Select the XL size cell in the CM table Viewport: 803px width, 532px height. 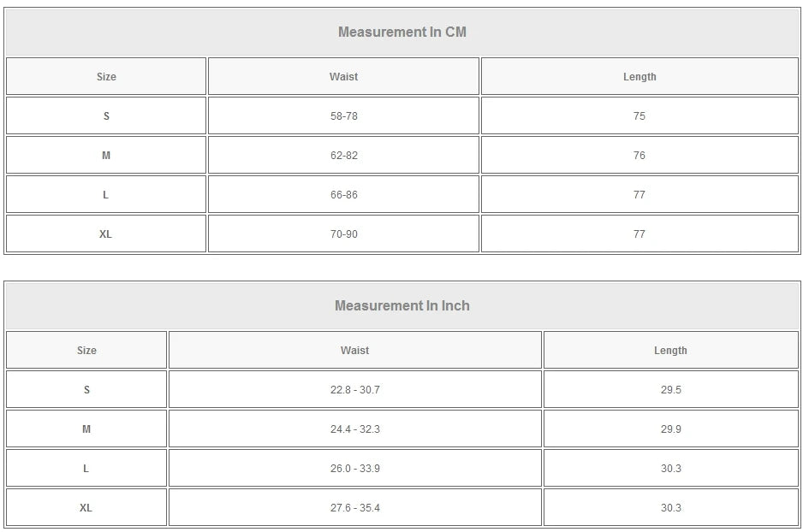[x=105, y=234]
